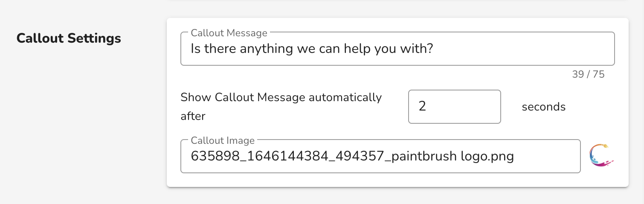644x204 pixels.
Task: Click the number 2 in delay box
Action: [x=422, y=106]
